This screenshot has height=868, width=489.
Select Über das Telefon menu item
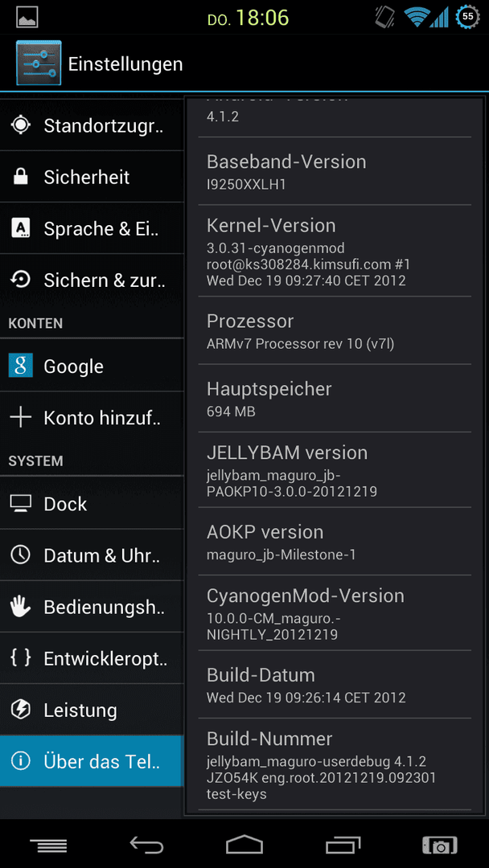(x=92, y=761)
